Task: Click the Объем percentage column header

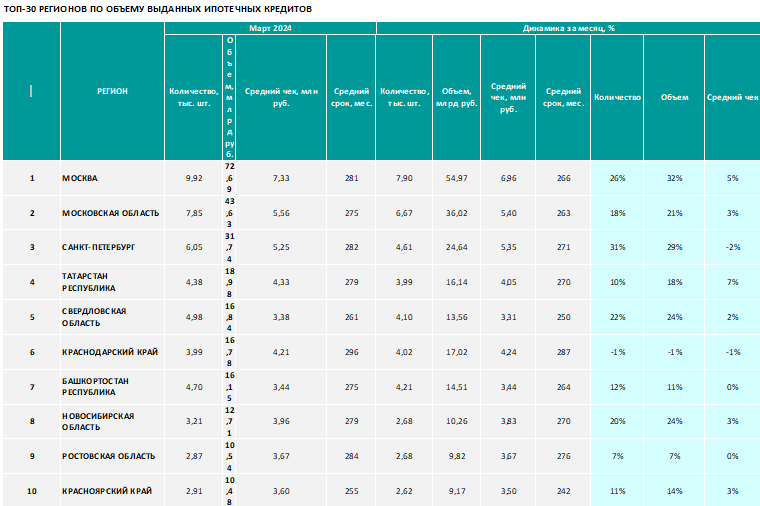Action: point(674,97)
